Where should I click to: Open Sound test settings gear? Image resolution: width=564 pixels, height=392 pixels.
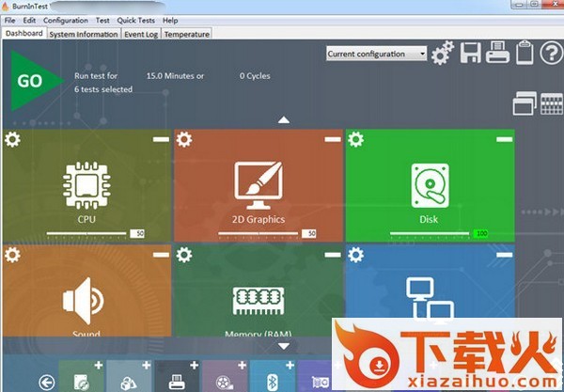pyautogui.click(x=12, y=255)
